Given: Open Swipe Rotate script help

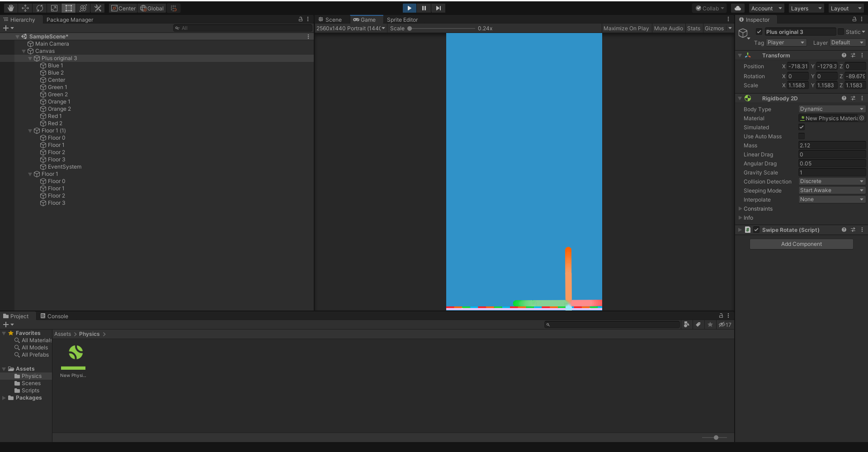Looking at the screenshot, I should point(844,230).
